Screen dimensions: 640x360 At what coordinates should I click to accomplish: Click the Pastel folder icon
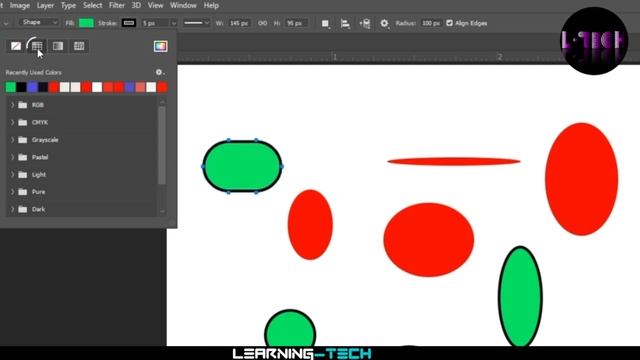click(23, 157)
